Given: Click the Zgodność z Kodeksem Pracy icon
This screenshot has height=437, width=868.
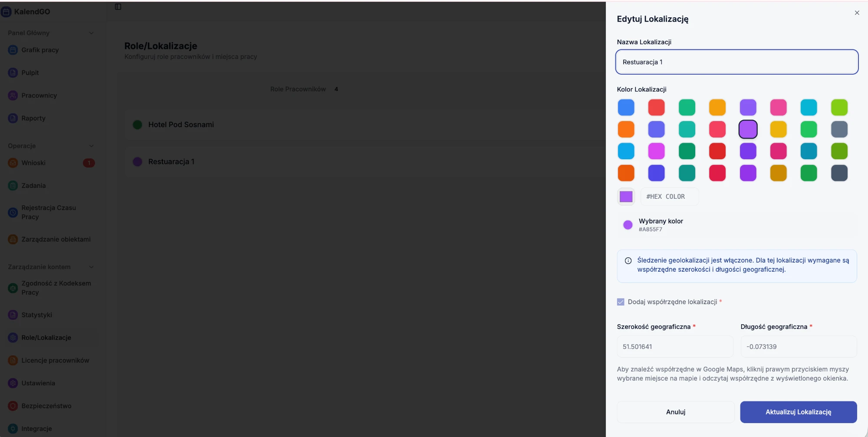Looking at the screenshot, I should pyautogui.click(x=13, y=288).
